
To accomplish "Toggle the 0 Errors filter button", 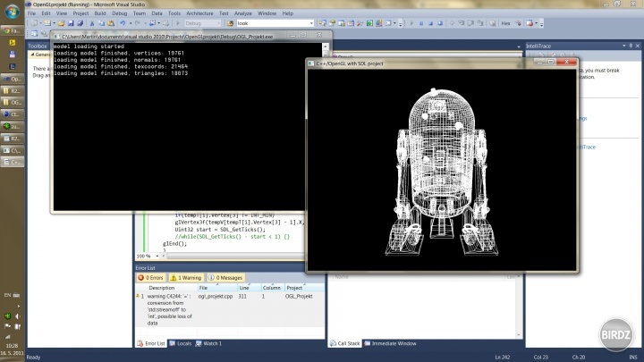I will pyautogui.click(x=151, y=278).
